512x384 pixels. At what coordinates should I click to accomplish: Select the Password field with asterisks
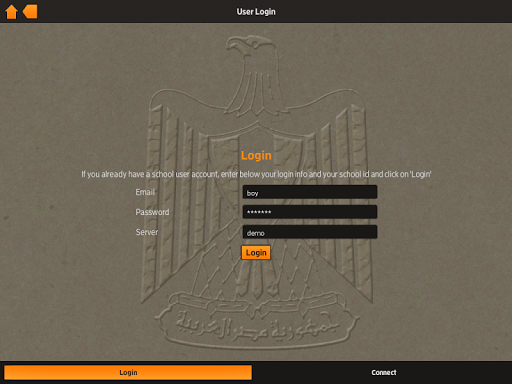tap(310, 212)
